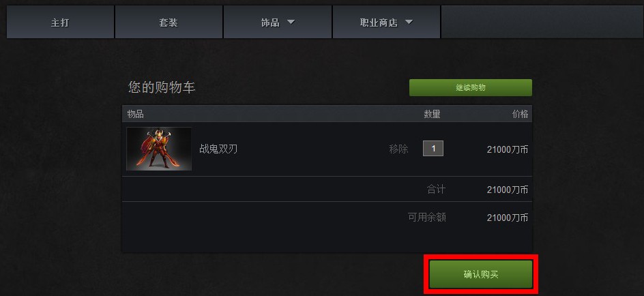Click the 可用余额 balance label
The height and width of the screenshot is (296, 644).
(427, 217)
